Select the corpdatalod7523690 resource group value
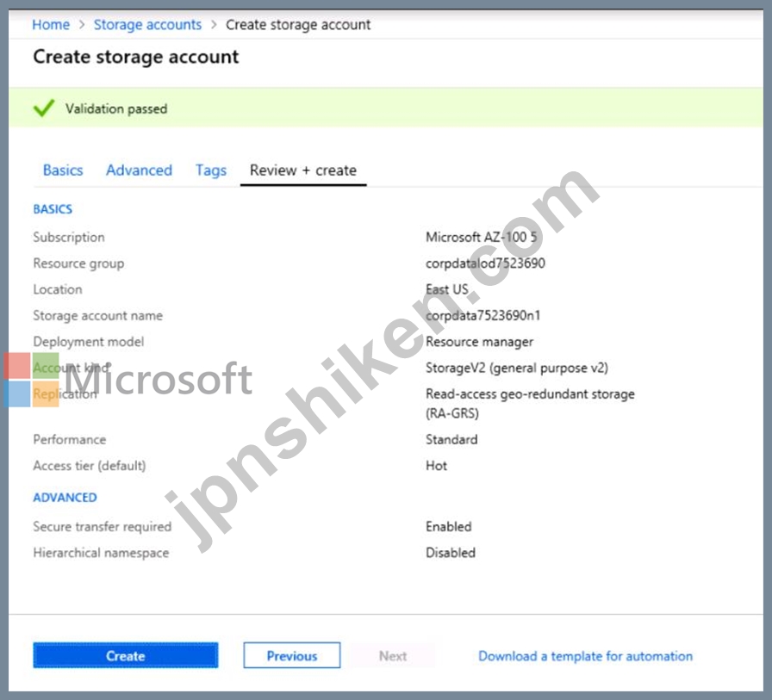This screenshot has width=772, height=700. tap(485, 263)
